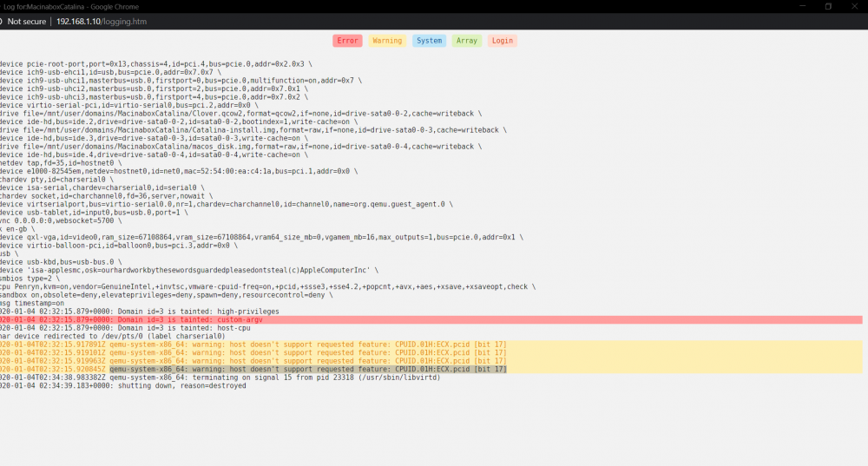Click the ide-hd sata0-0-4 device line
This screenshot has width=868, height=466.
pyautogui.click(x=154, y=154)
